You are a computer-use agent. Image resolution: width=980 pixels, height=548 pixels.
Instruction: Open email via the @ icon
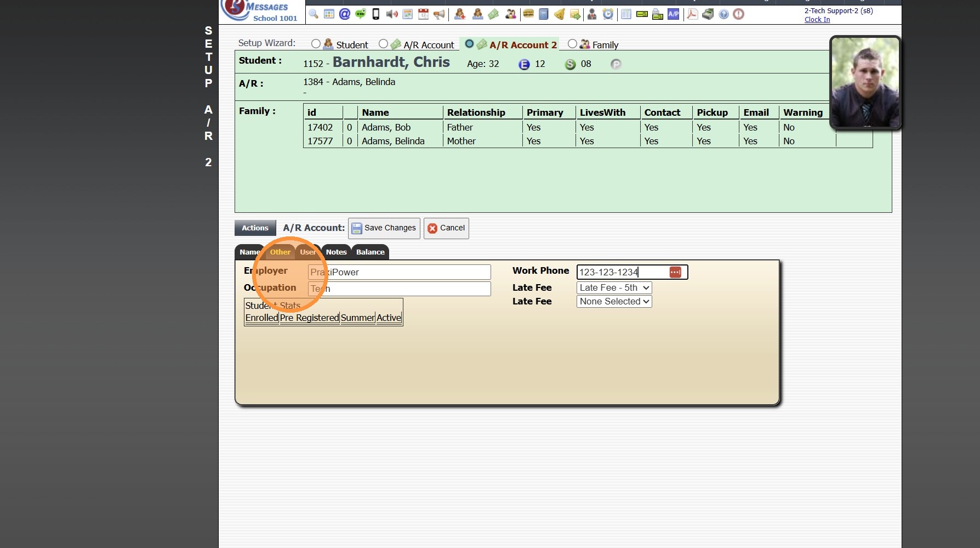(344, 14)
